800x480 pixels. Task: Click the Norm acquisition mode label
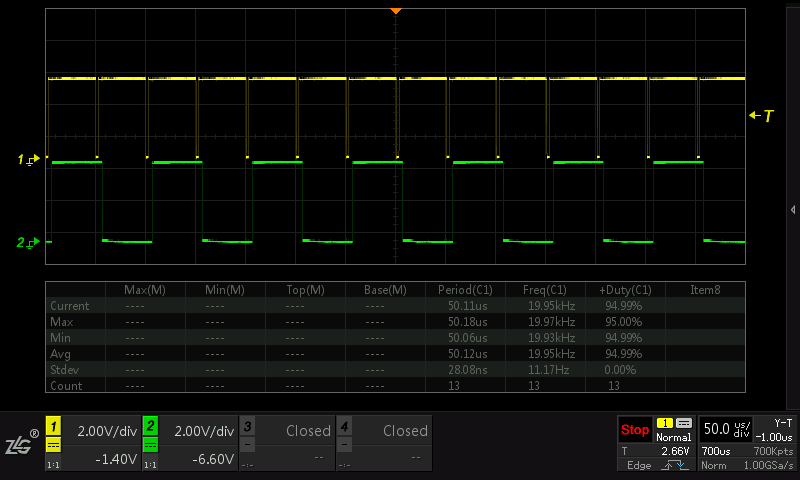pyautogui.click(x=713, y=465)
